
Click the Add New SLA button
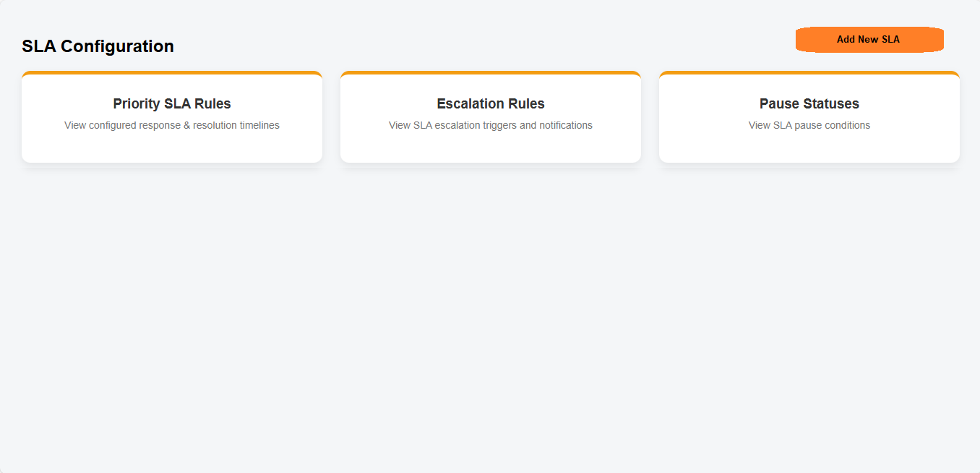(x=869, y=40)
